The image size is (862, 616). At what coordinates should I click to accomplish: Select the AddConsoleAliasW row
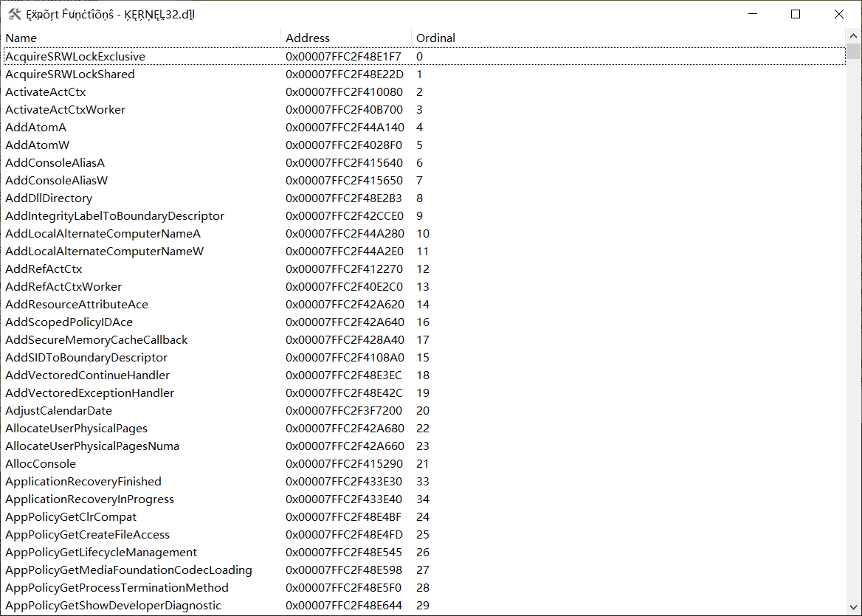[424, 180]
